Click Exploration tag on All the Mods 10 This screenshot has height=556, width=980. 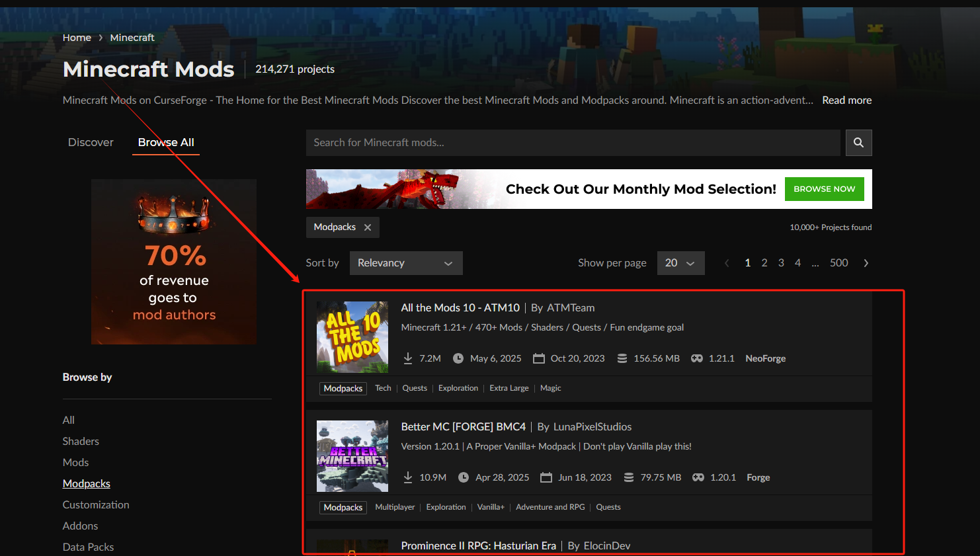click(458, 388)
